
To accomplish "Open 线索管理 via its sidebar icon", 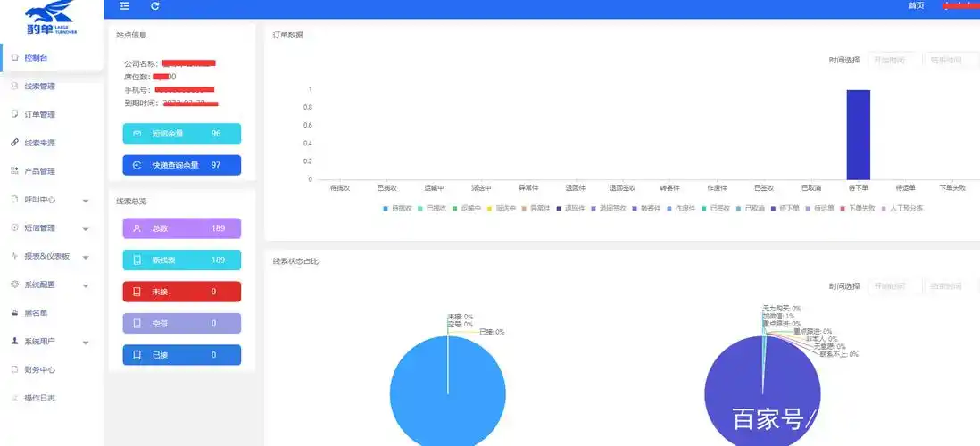I will pyautogui.click(x=15, y=87).
